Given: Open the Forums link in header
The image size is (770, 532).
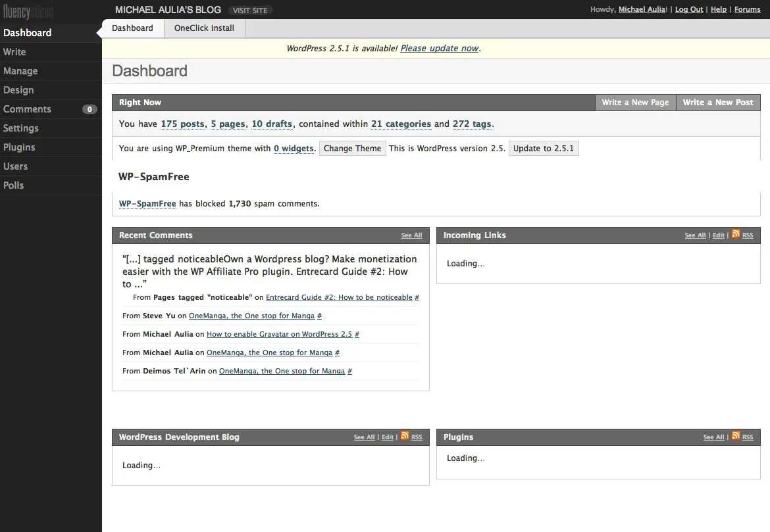Looking at the screenshot, I should tap(748, 9).
